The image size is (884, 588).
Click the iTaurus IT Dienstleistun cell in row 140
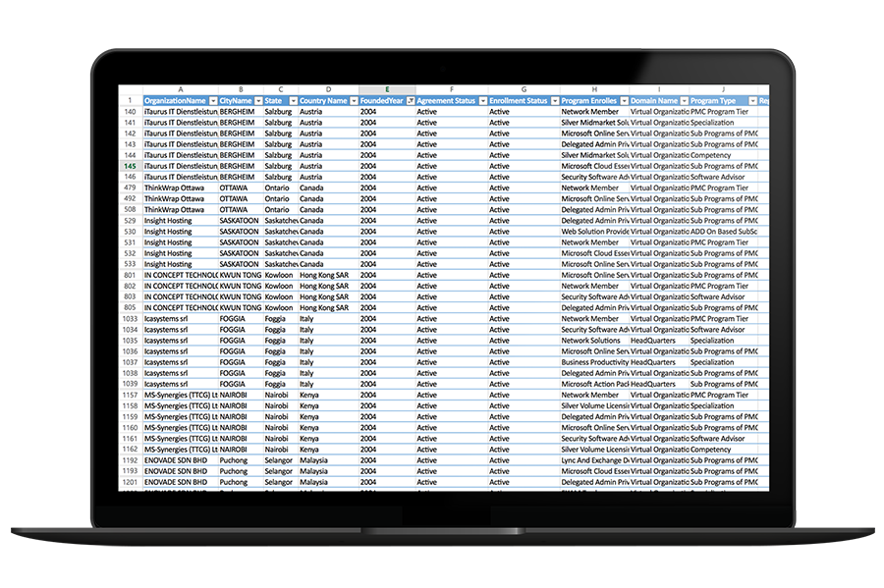pyautogui.click(x=181, y=112)
